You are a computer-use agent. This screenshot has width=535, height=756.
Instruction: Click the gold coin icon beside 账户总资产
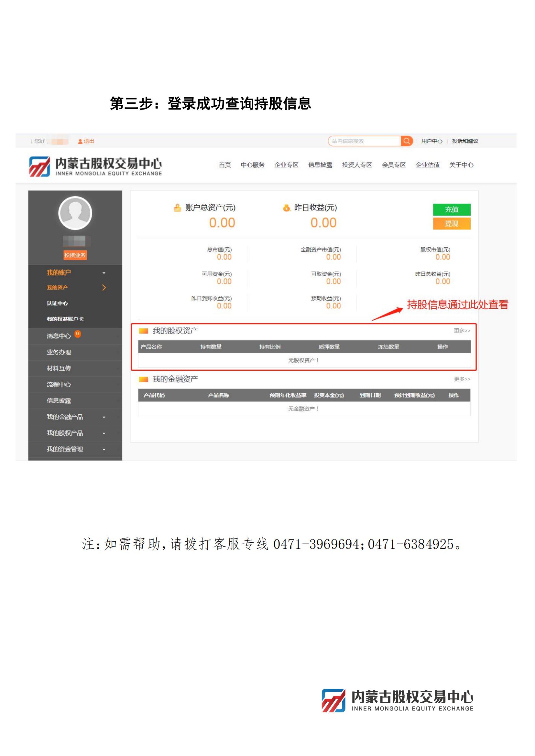coord(177,208)
